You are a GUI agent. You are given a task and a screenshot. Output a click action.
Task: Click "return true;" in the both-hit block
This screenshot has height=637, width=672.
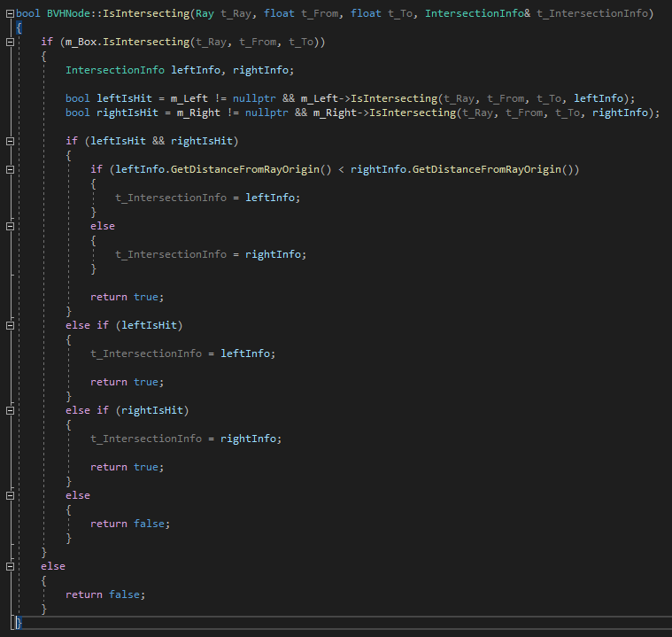click(127, 297)
